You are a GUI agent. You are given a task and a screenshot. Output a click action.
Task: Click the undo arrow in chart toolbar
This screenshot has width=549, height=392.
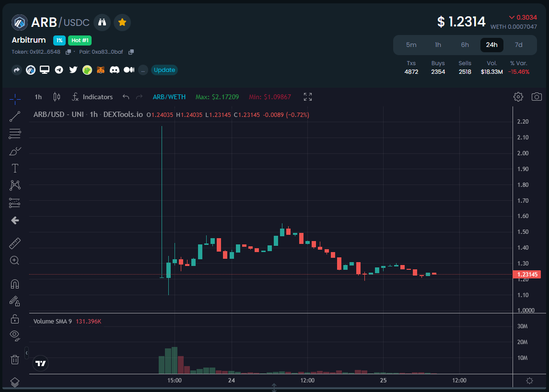tap(126, 97)
